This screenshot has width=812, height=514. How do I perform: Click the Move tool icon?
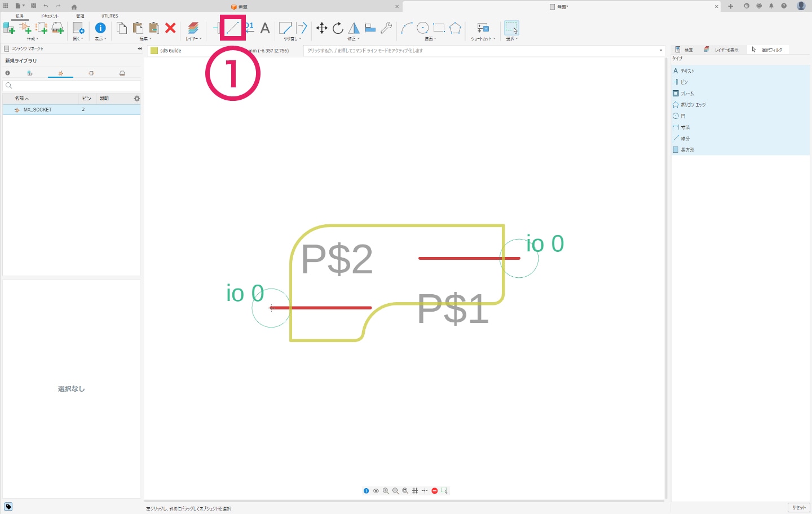pos(321,28)
